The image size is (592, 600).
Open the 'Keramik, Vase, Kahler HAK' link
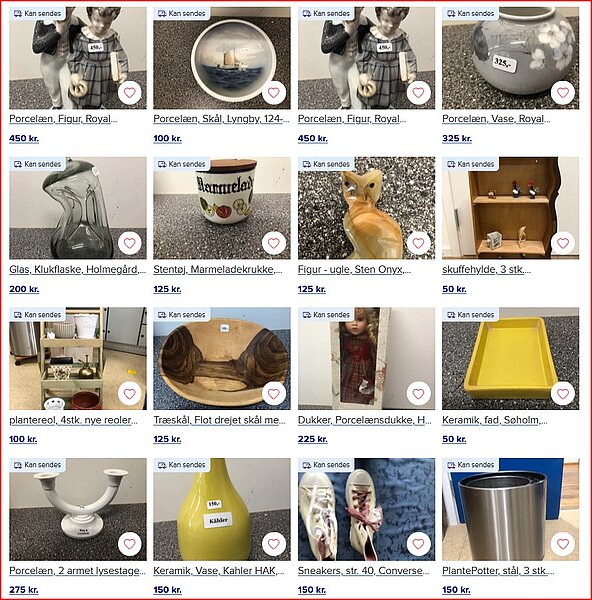(x=219, y=571)
